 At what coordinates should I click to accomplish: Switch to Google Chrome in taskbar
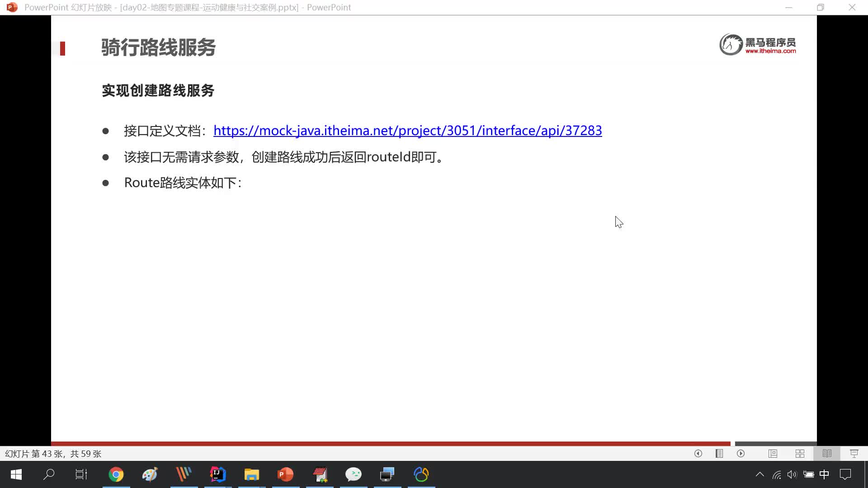click(x=116, y=474)
